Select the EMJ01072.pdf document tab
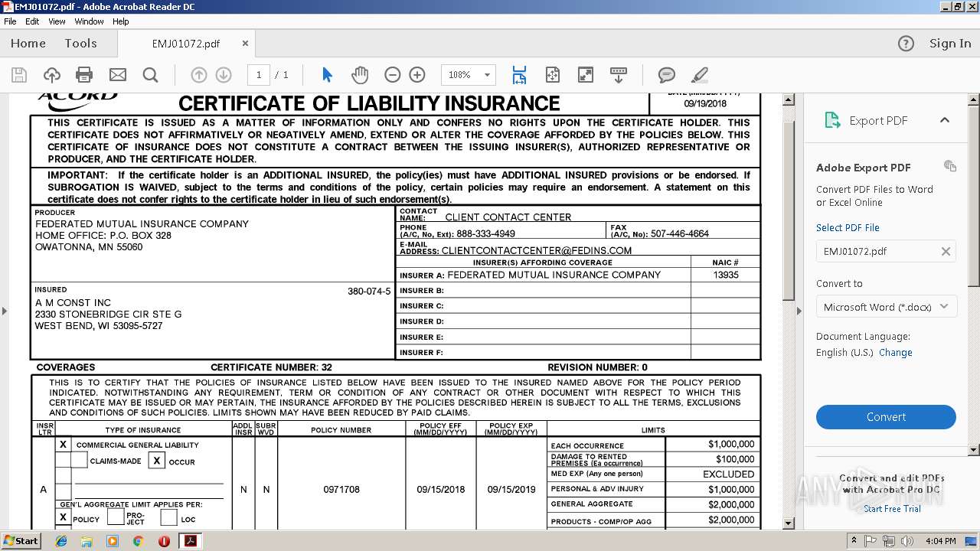 (x=186, y=44)
